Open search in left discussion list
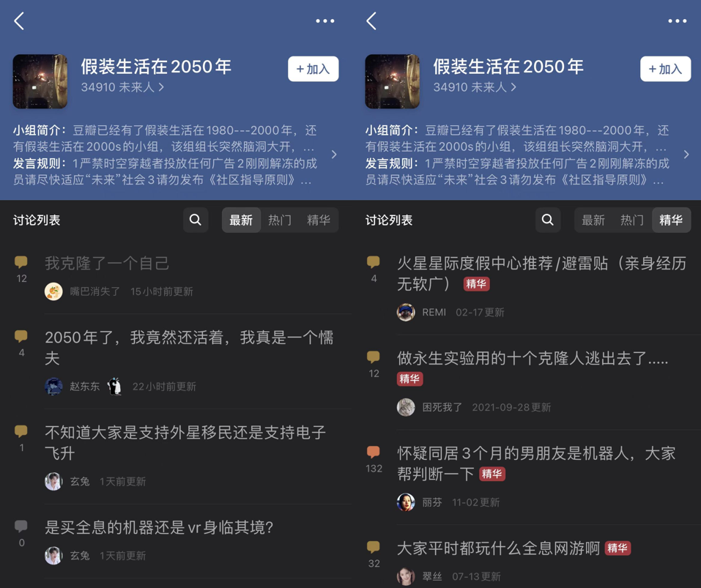This screenshot has width=701, height=588. pos(196,220)
